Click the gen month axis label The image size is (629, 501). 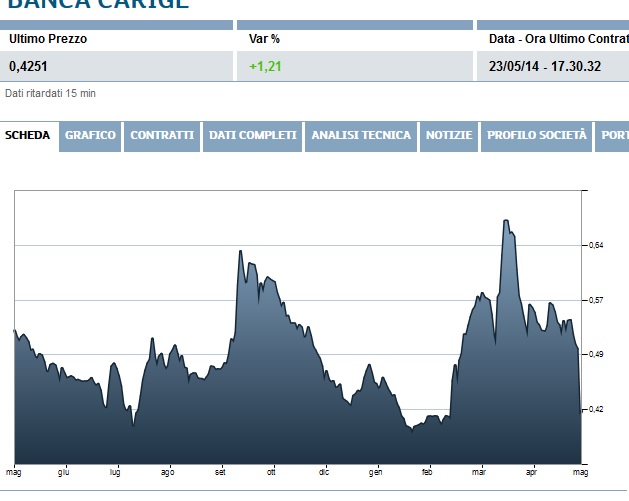[375, 472]
